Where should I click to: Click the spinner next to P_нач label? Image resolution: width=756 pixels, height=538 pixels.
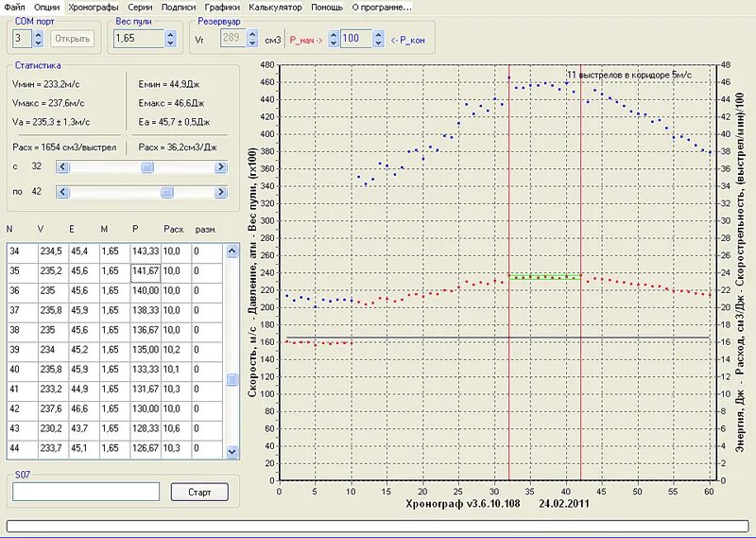[334, 39]
